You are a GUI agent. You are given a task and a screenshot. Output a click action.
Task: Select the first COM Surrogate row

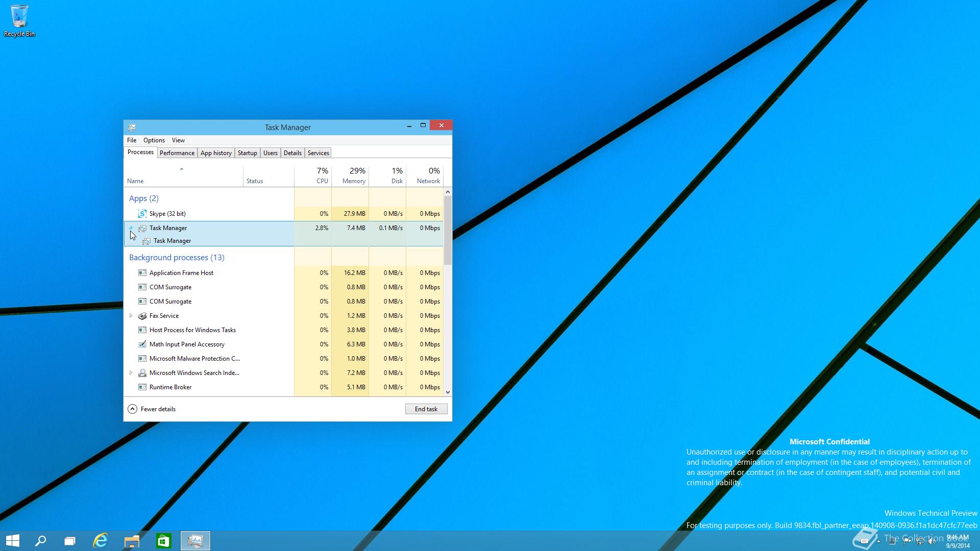(x=284, y=287)
